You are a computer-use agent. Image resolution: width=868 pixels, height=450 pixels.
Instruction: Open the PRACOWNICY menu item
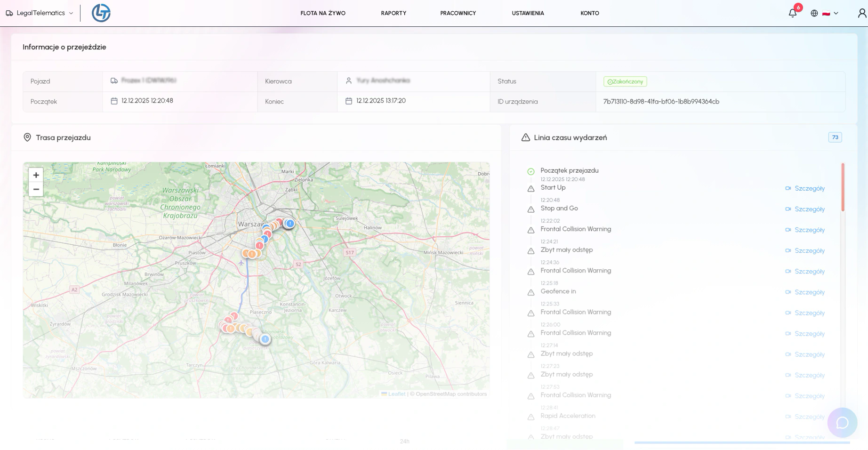click(x=458, y=13)
